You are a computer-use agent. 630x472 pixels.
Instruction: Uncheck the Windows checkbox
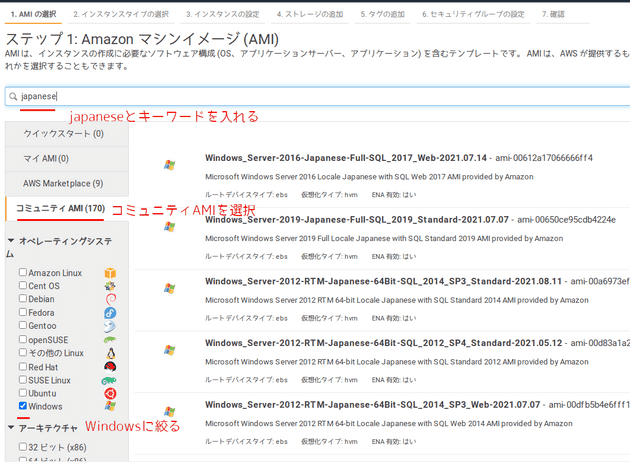(x=23, y=406)
